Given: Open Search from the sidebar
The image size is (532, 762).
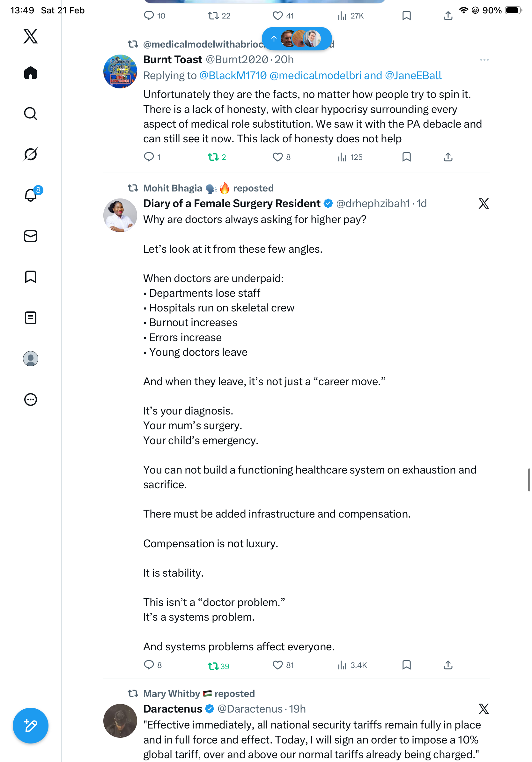Looking at the screenshot, I should tap(31, 114).
